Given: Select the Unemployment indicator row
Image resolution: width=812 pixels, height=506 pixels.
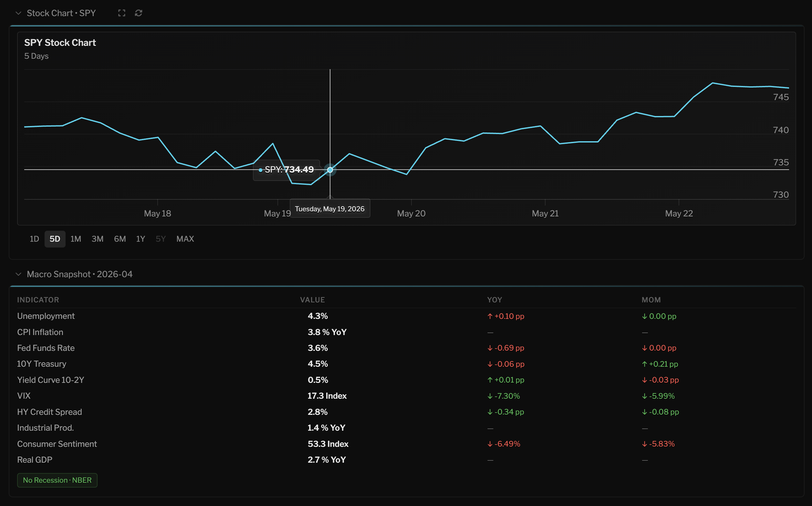Looking at the screenshot, I should [406, 316].
